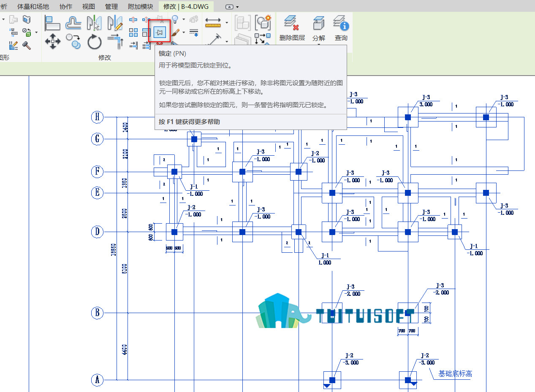This screenshot has height=392, width=535.
Task: Select the Split with Gap tool
Action: point(147,20)
